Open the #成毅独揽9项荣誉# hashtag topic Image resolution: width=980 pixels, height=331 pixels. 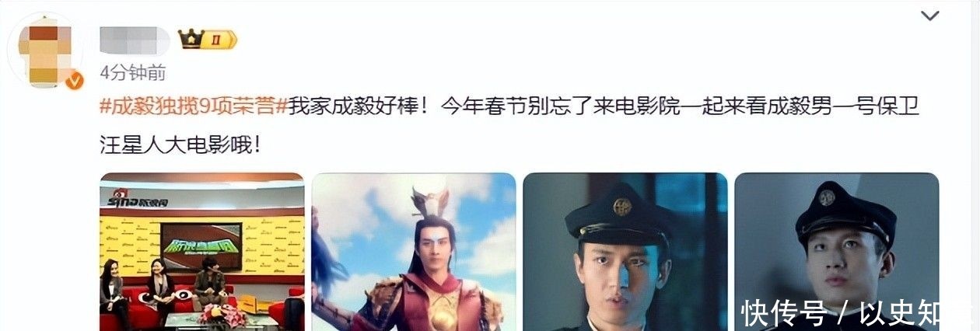(194, 107)
